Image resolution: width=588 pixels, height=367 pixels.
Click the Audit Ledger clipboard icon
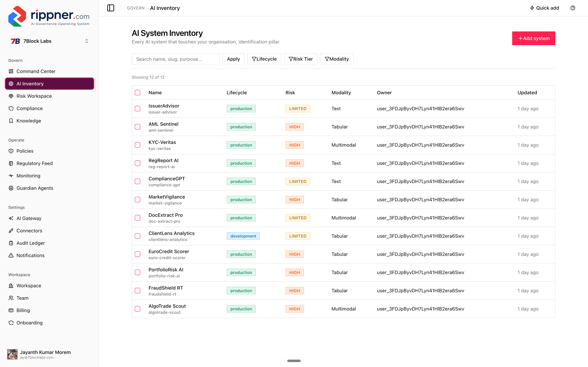click(11, 243)
